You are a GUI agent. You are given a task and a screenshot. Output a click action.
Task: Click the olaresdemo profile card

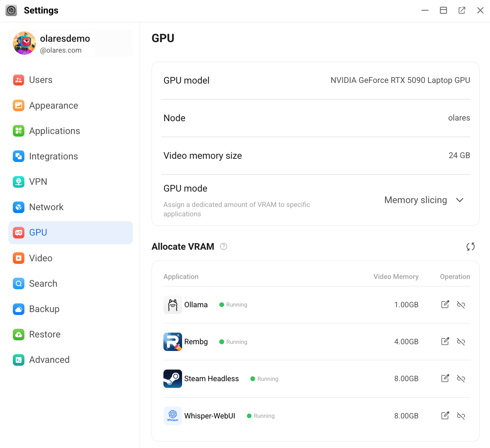tap(70, 43)
